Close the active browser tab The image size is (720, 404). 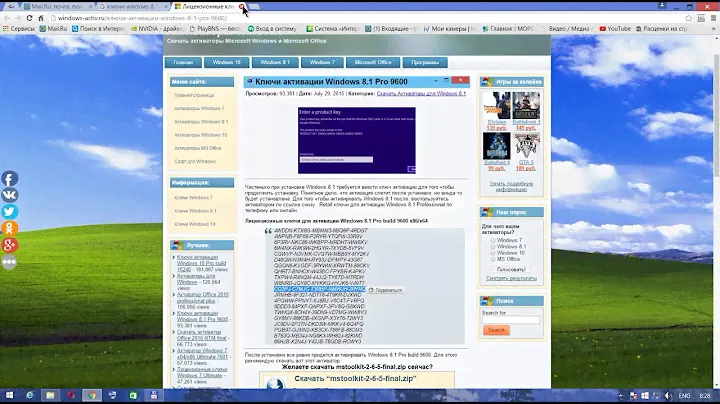click(242, 6)
